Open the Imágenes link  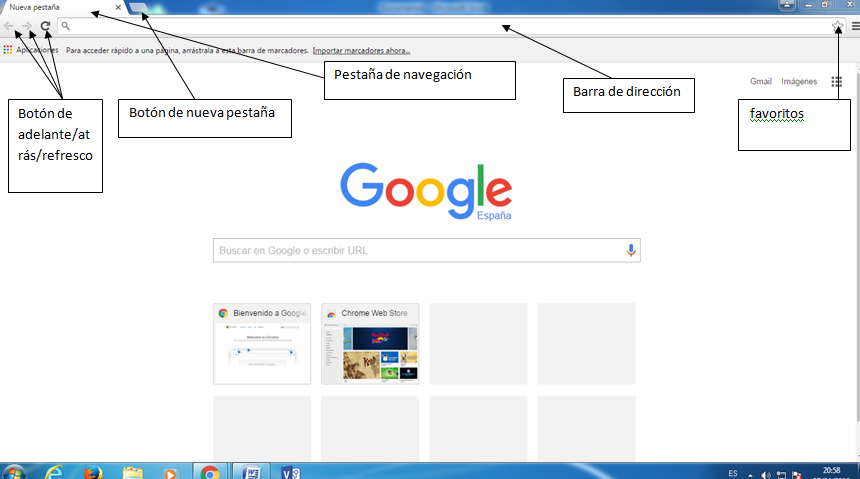(799, 81)
